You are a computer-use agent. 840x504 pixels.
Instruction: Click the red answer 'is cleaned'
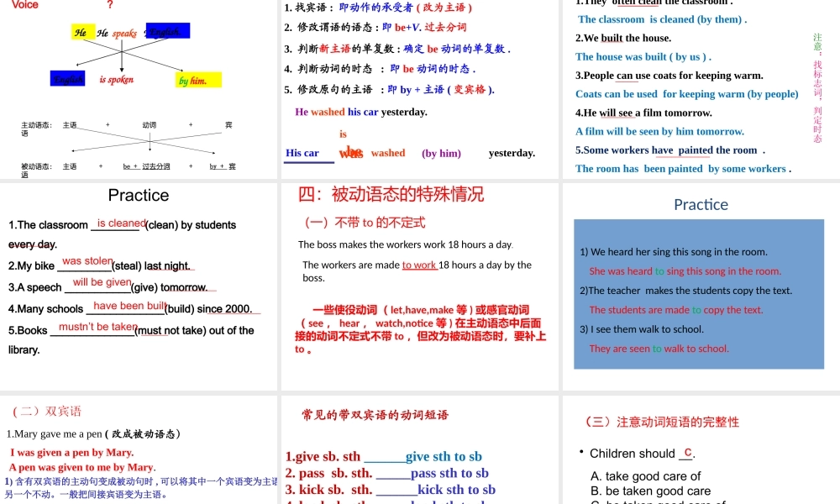pos(121,223)
